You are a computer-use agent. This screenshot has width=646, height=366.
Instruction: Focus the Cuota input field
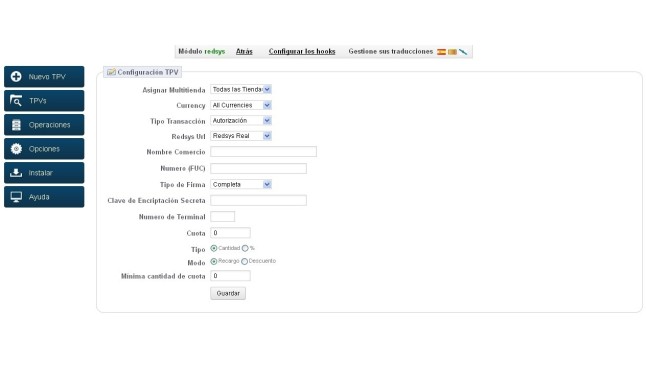pyautogui.click(x=230, y=233)
